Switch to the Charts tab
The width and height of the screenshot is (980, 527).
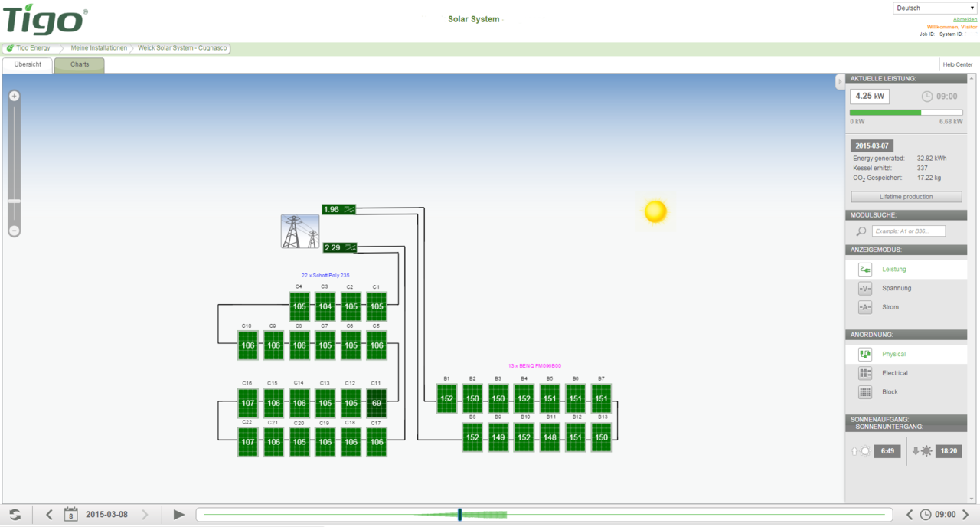80,65
